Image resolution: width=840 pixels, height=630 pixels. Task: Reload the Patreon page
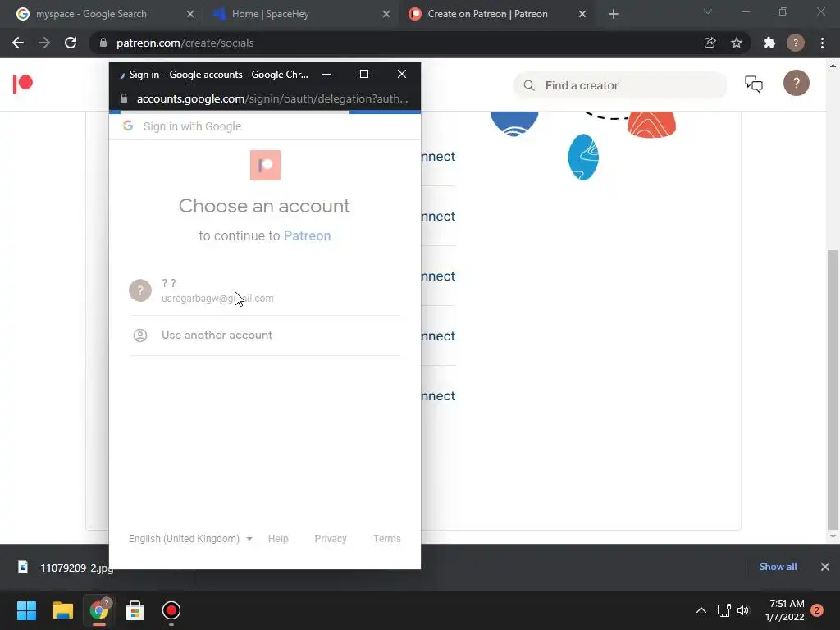(x=71, y=43)
